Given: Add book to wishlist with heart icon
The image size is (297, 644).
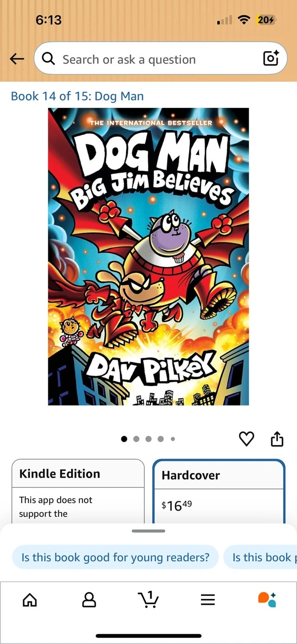Looking at the screenshot, I should [x=246, y=439].
